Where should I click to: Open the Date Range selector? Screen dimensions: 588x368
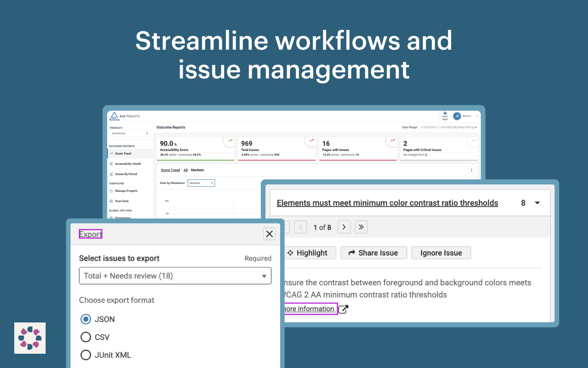(448, 127)
